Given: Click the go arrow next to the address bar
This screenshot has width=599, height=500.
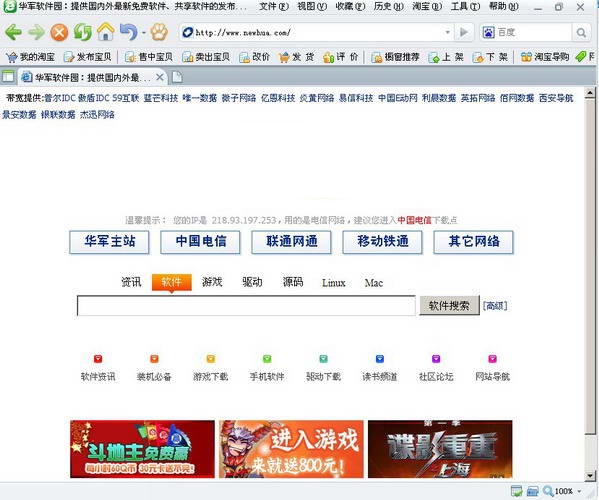Looking at the screenshot, I should pyautogui.click(x=464, y=32).
